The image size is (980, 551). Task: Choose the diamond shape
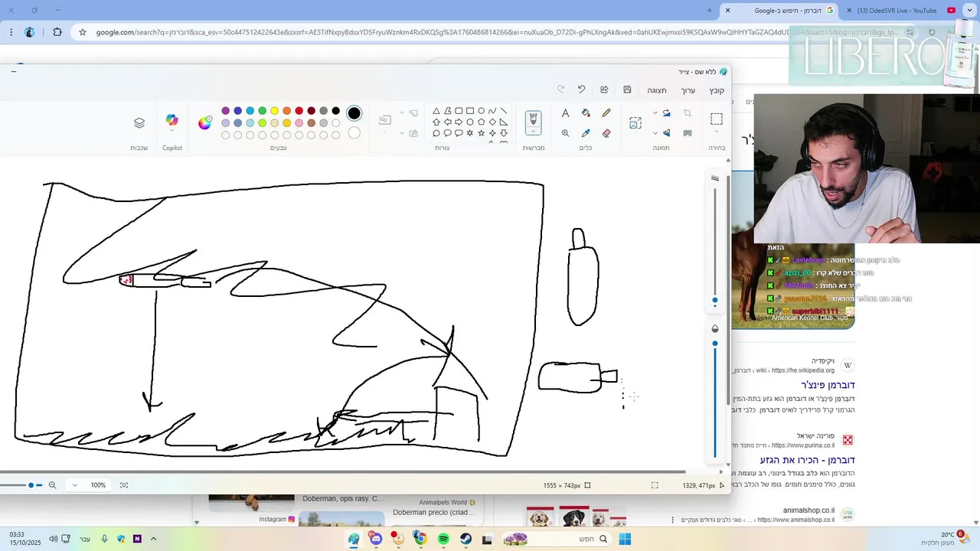click(x=492, y=122)
